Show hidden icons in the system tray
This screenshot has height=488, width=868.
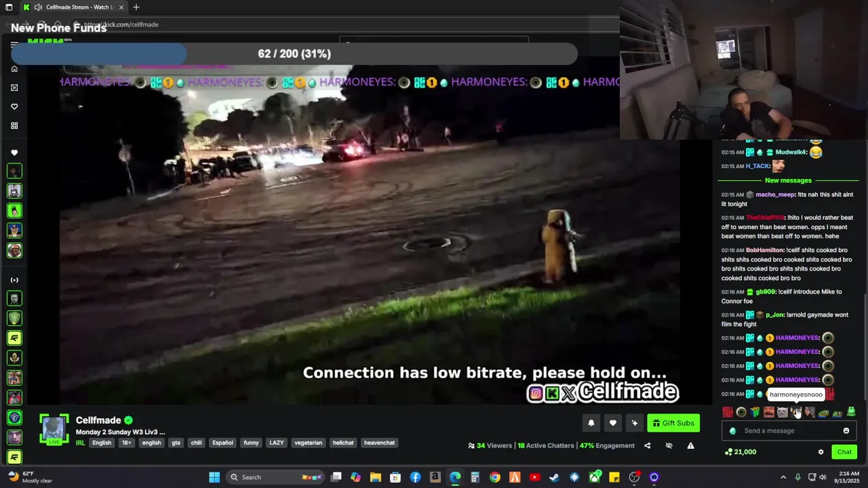tap(783, 477)
